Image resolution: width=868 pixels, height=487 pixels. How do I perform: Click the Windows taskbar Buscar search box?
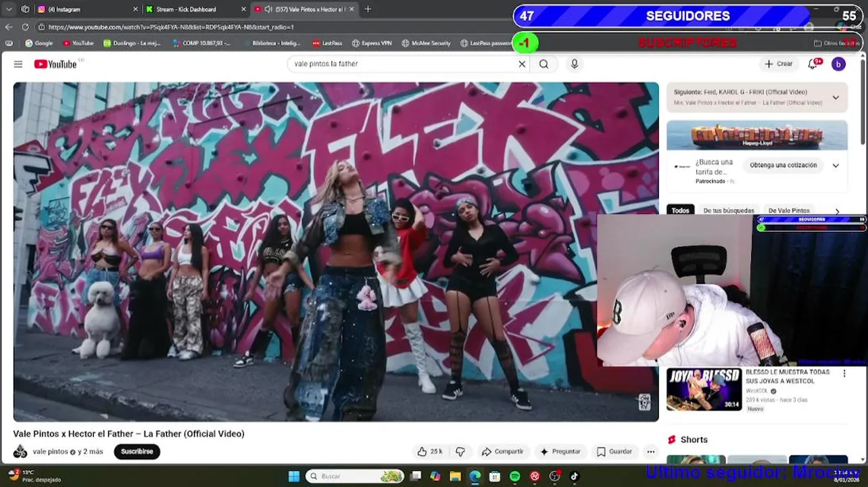pyautogui.click(x=356, y=476)
